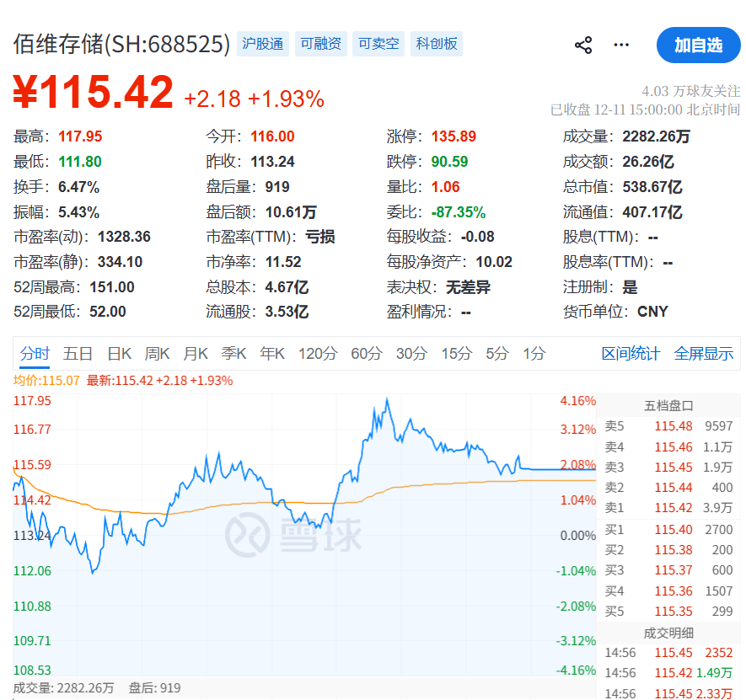Click the 可融资 tag
This screenshot has width=746, height=700.
click(320, 44)
